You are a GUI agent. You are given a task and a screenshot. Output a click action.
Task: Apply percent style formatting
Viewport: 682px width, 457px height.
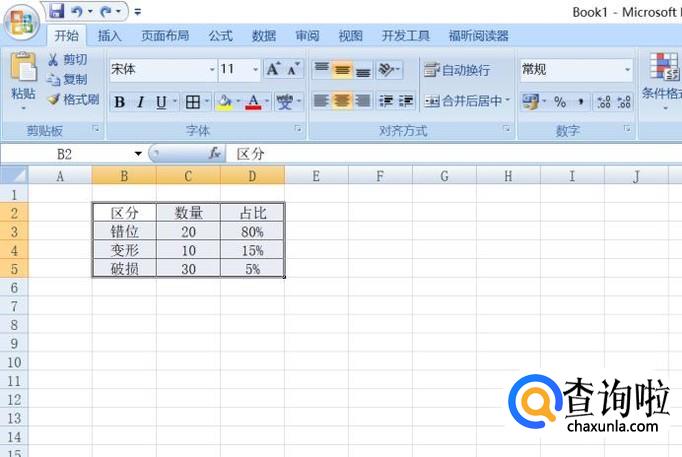(x=560, y=102)
